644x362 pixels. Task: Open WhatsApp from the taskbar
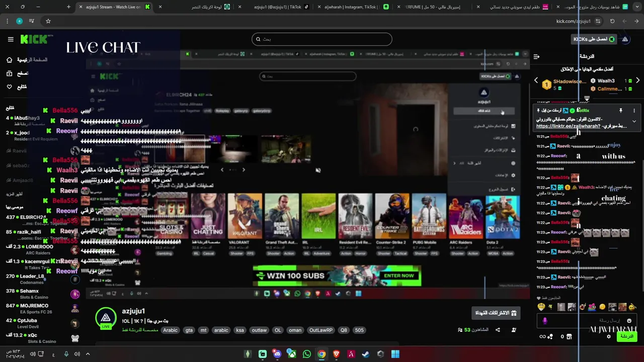pyautogui.click(x=307, y=354)
